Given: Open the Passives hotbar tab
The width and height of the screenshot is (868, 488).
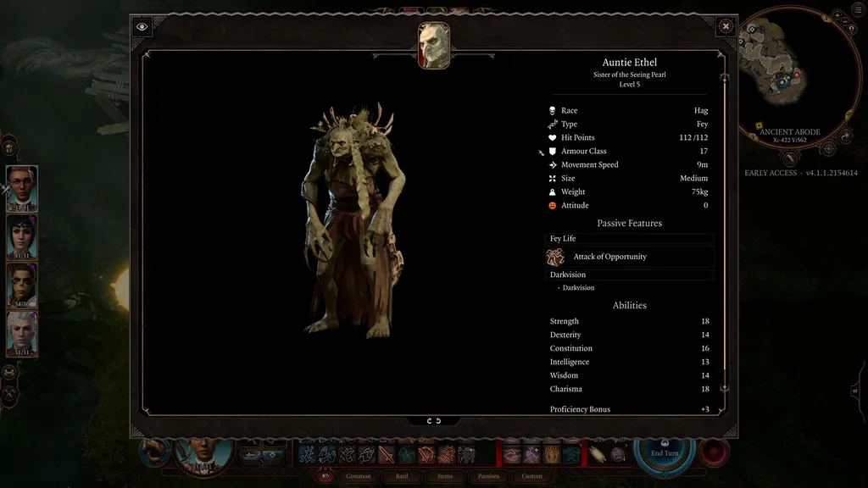Looking at the screenshot, I should point(487,476).
